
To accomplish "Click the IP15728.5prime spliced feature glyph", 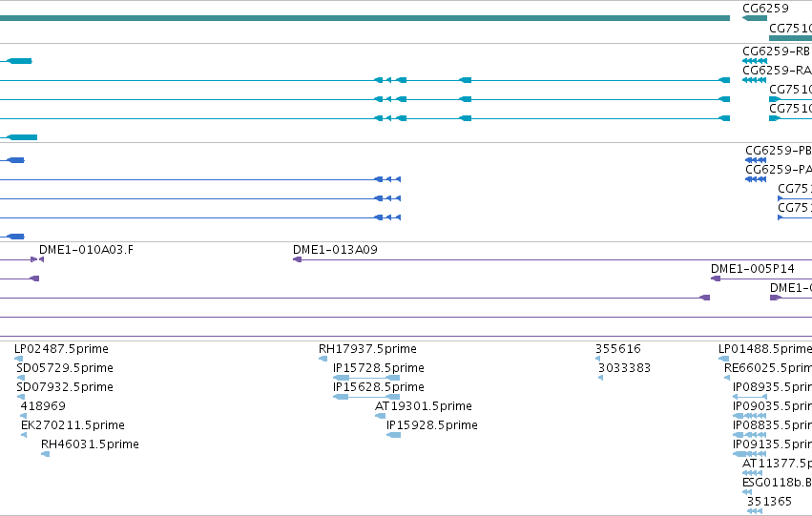I will pos(366,378).
